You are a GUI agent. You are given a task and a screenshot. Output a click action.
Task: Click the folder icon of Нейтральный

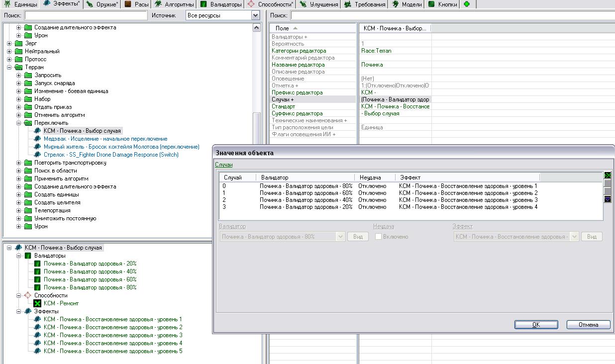pos(19,51)
